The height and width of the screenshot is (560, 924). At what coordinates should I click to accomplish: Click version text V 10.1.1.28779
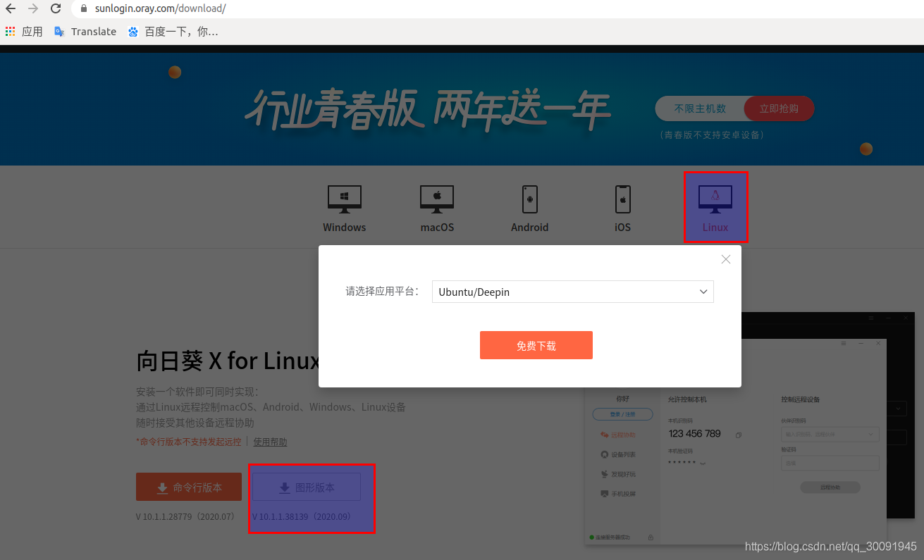(185, 516)
